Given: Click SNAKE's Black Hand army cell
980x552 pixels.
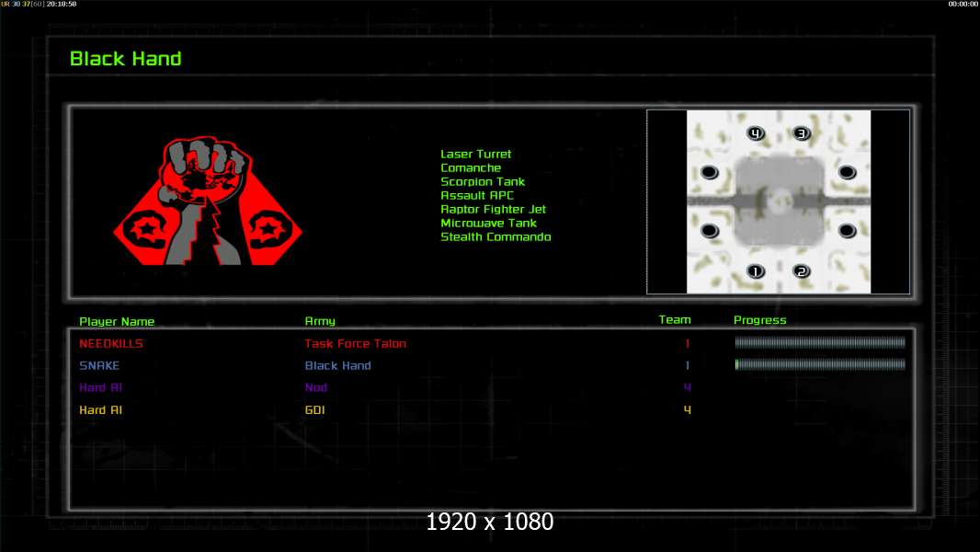Looking at the screenshot, I should tap(338, 366).
